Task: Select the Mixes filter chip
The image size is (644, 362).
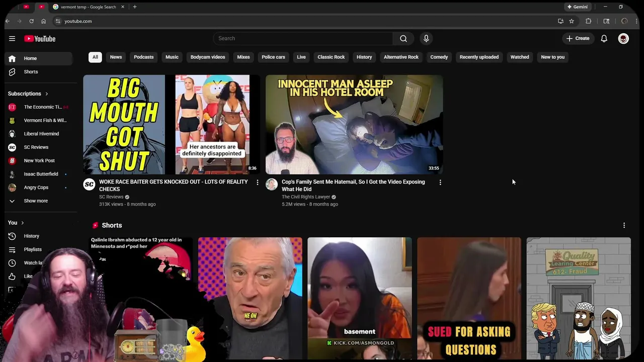Action: click(244, 57)
